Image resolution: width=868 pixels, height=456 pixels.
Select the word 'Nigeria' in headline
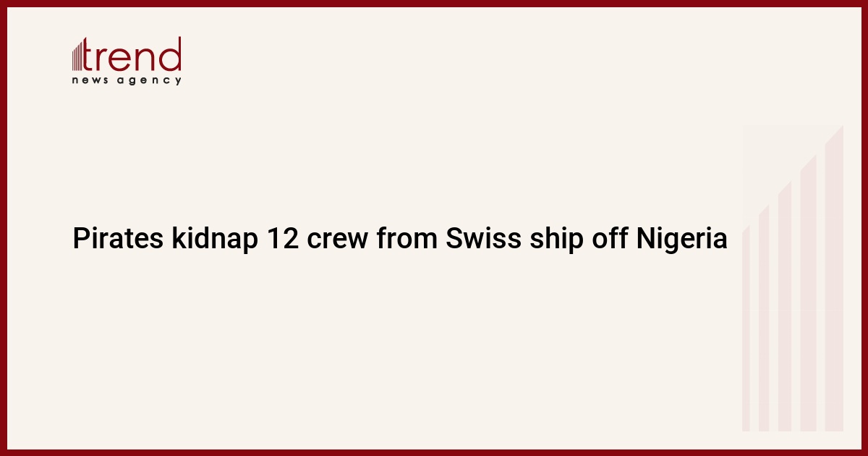point(681,238)
